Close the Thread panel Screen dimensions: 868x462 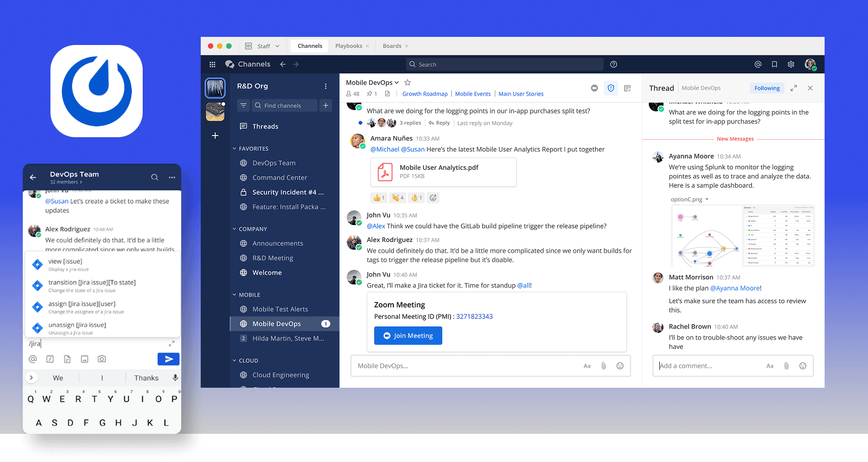coord(810,88)
